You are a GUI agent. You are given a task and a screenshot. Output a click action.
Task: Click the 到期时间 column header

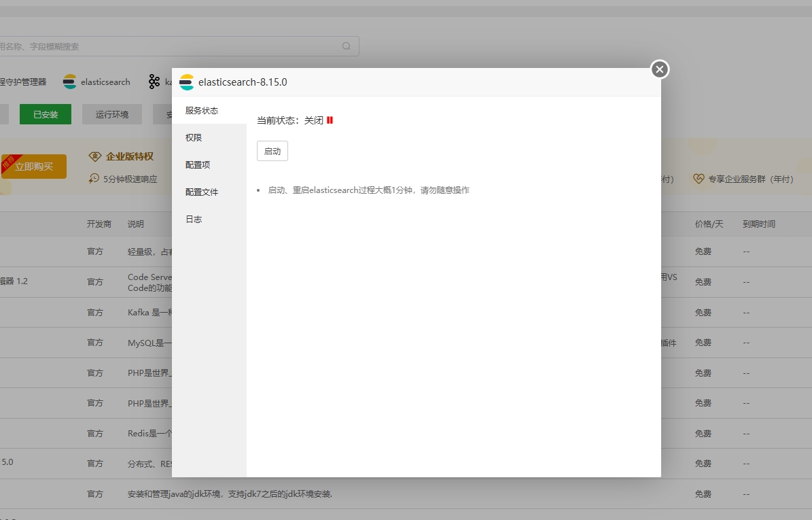click(759, 224)
